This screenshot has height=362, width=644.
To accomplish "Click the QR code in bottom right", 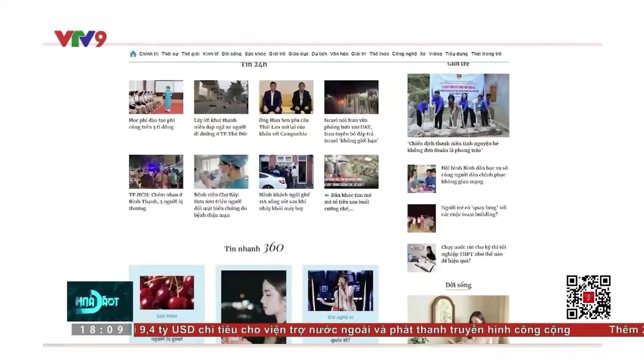I will [588, 297].
